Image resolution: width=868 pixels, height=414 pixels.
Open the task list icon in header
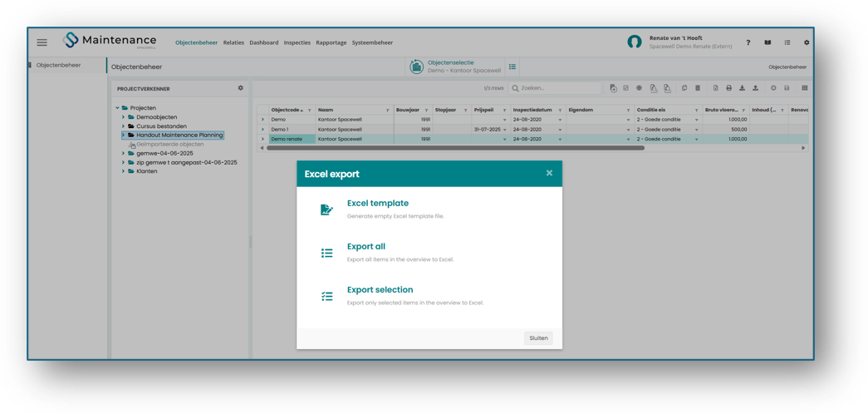tap(787, 42)
